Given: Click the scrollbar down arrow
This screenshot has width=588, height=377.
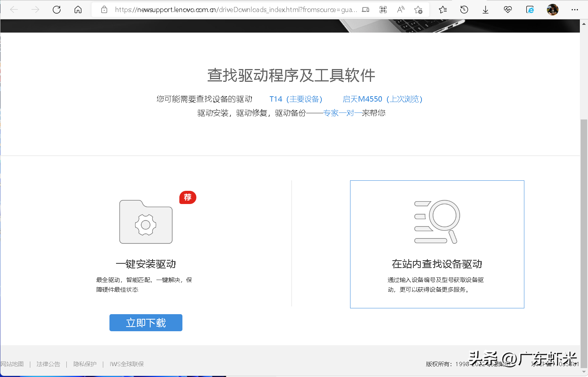Looking at the screenshot, I should pos(584,372).
